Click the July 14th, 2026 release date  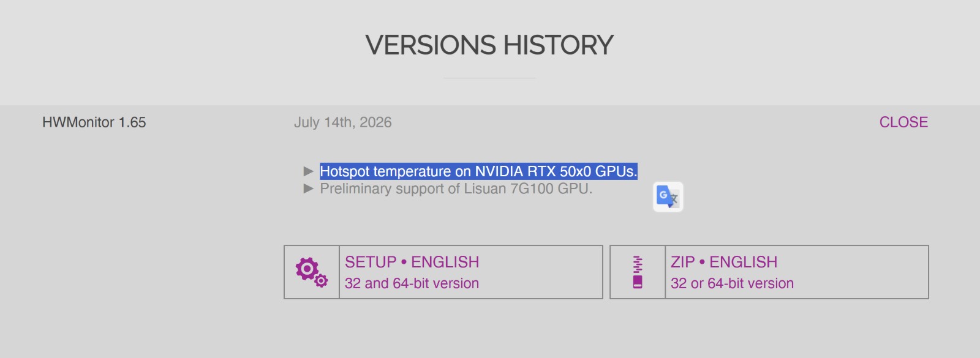point(342,122)
